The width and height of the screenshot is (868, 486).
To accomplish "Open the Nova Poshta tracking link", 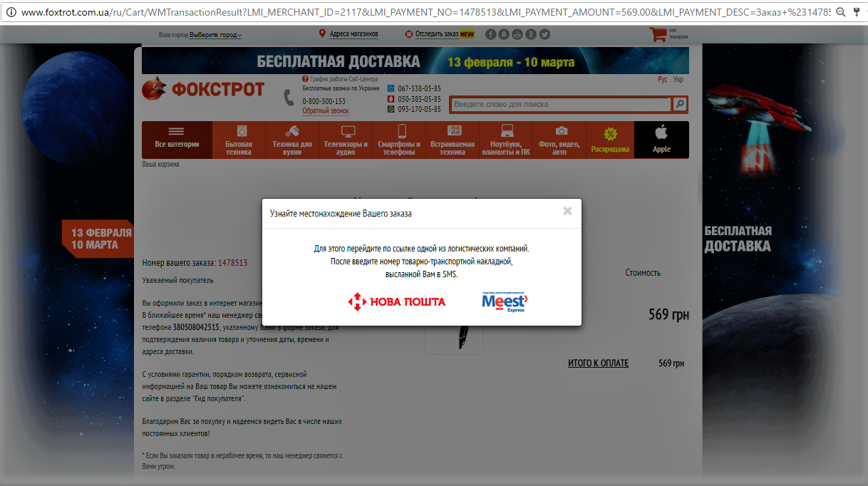I will (x=396, y=301).
